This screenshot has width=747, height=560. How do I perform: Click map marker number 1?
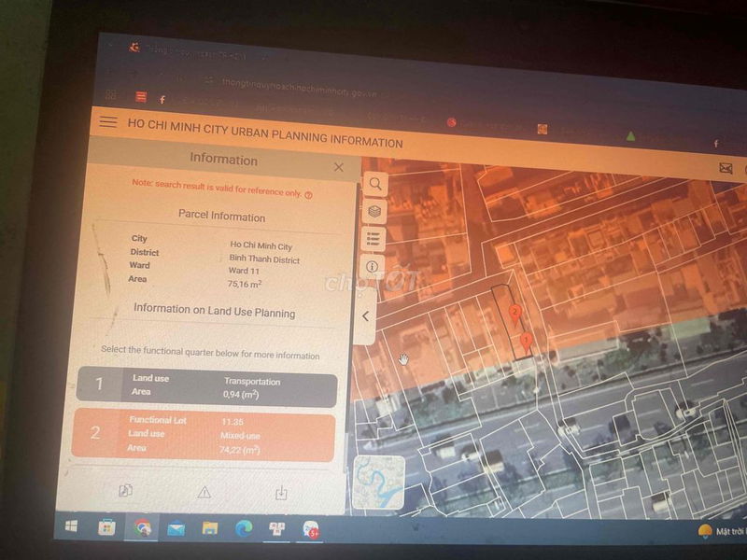(x=526, y=342)
